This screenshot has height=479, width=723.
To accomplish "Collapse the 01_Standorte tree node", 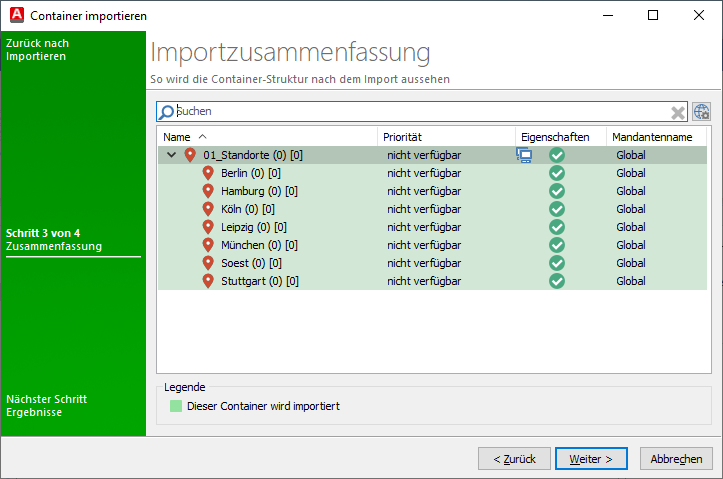I will coord(172,155).
